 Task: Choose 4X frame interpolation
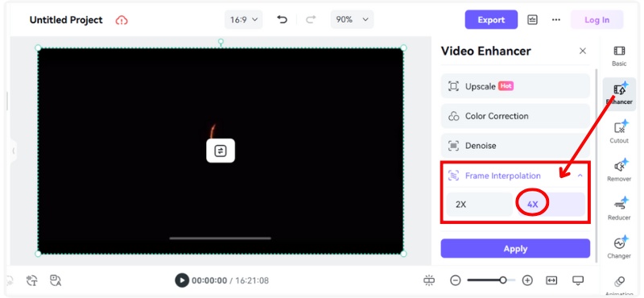point(551,205)
